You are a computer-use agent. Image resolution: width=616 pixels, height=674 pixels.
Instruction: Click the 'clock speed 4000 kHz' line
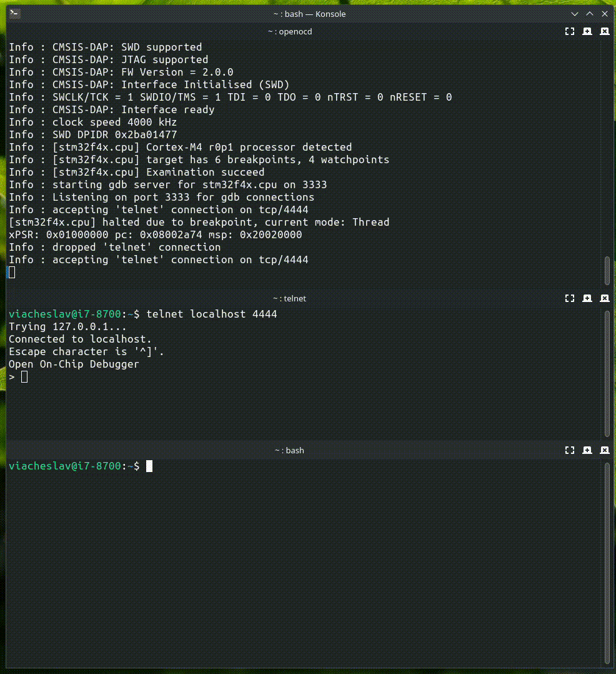[x=93, y=122]
